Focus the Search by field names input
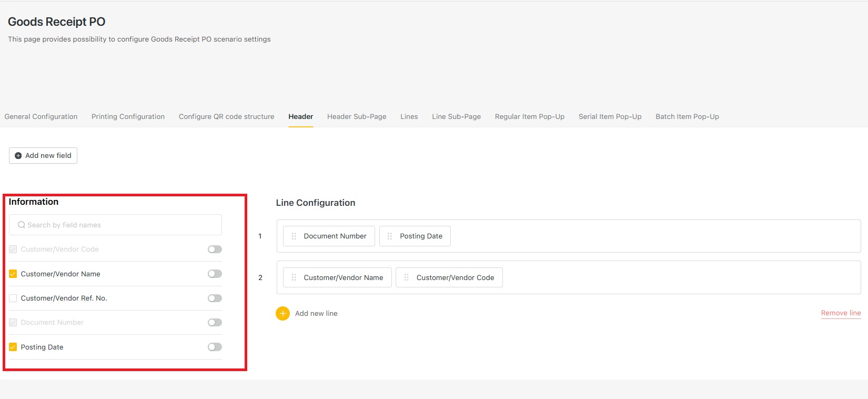This screenshot has width=868, height=399. (x=115, y=225)
